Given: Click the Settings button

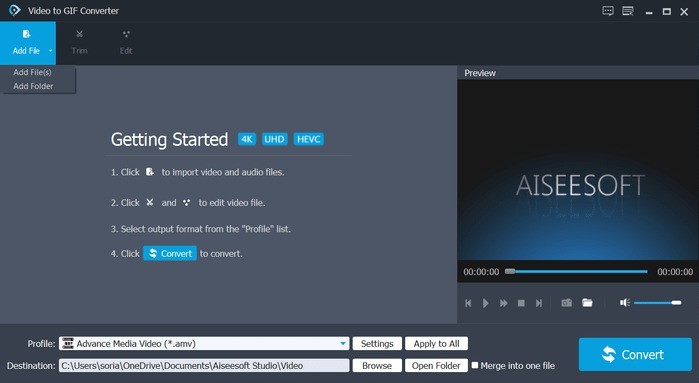Looking at the screenshot, I should coord(377,343).
